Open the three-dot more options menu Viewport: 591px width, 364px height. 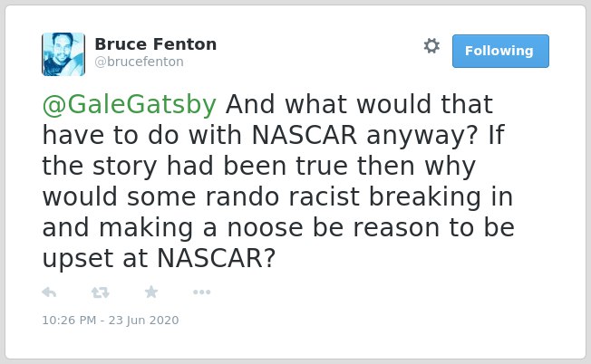[201, 292]
